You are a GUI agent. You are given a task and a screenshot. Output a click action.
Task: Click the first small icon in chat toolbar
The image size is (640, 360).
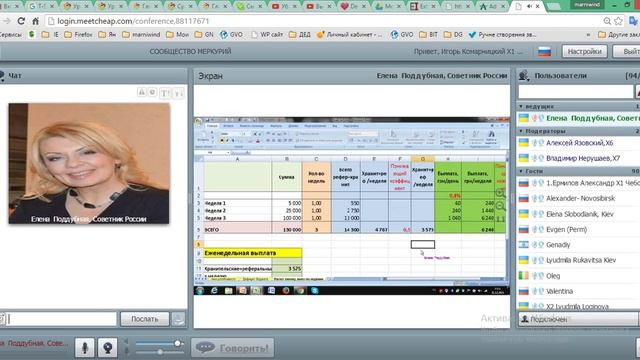pos(142,93)
